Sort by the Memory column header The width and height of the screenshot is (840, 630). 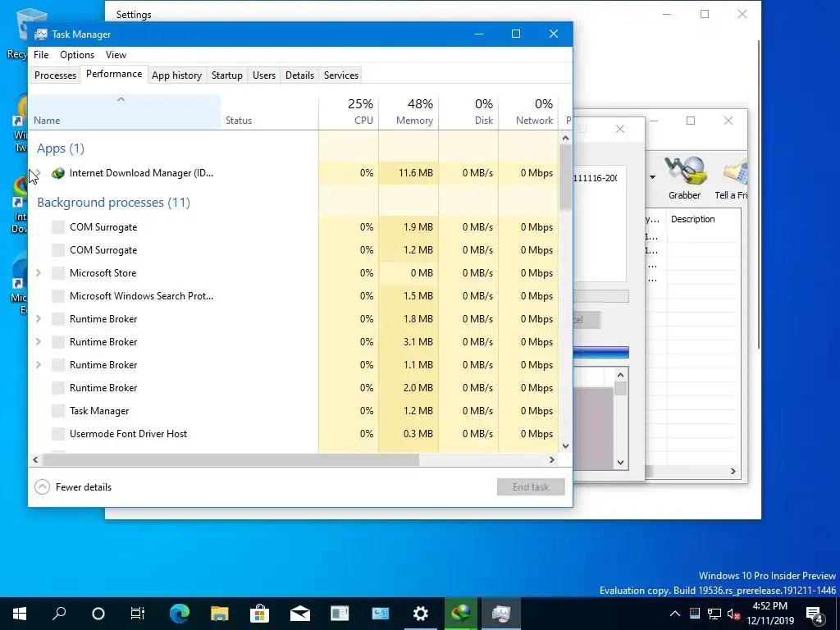coord(409,112)
